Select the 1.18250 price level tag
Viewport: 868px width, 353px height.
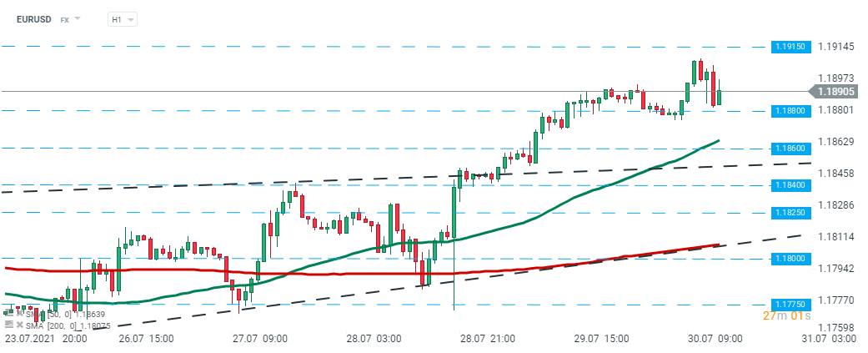(x=788, y=213)
